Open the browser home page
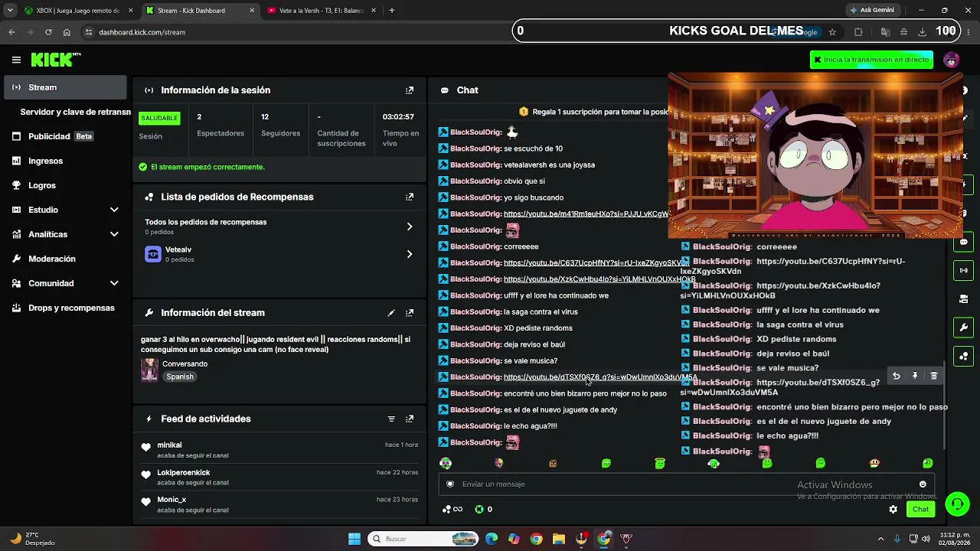 tap(67, 32)
